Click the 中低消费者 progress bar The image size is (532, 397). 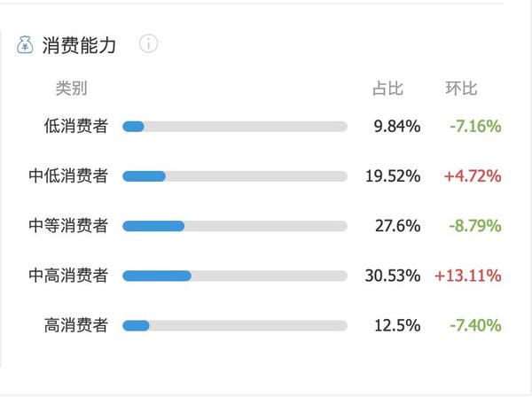(235, 176)
